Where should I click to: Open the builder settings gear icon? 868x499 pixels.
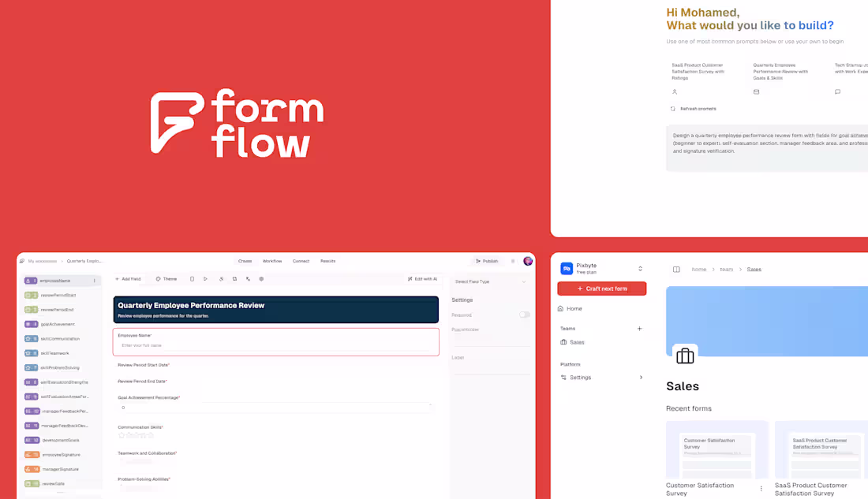(x=261, y=278)
